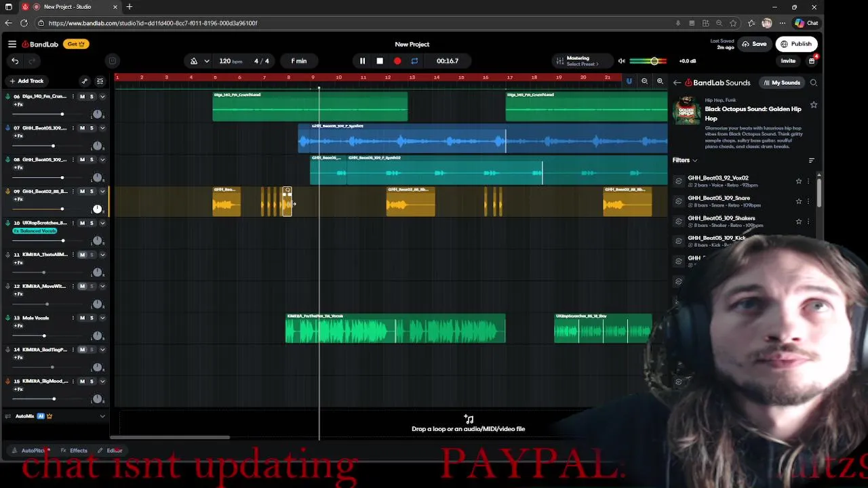Click the Get membership button
This screenshot has height=488, width=868.
[x=75, y=44]
